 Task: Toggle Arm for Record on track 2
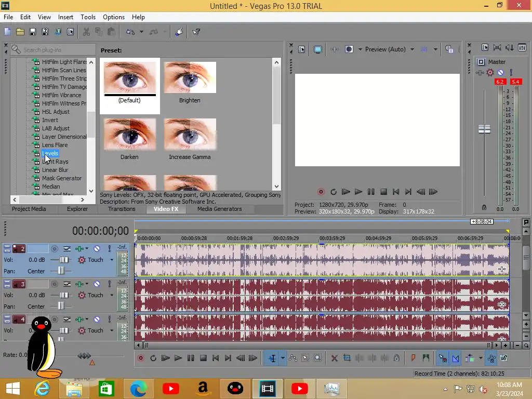pos(55,249)
